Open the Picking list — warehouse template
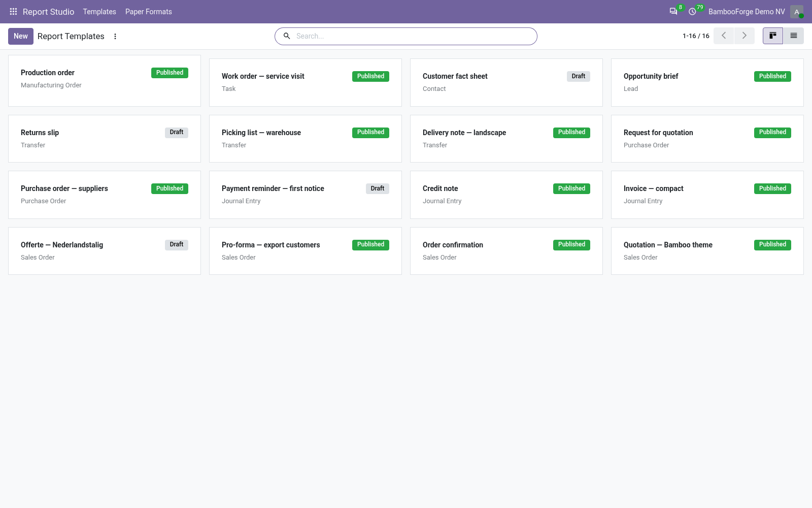This screenshot has width=812, height=508. pyautogui.click(x=306, y=139)
